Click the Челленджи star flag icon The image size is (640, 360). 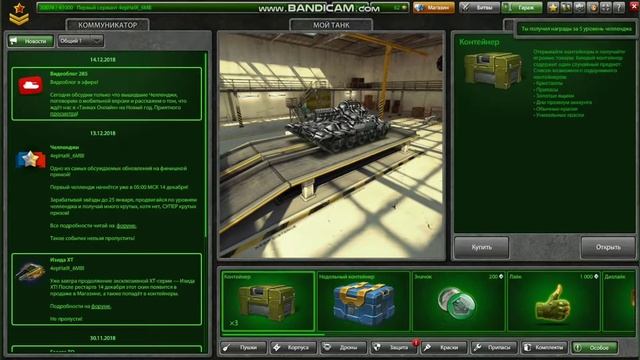pos(30,159)
